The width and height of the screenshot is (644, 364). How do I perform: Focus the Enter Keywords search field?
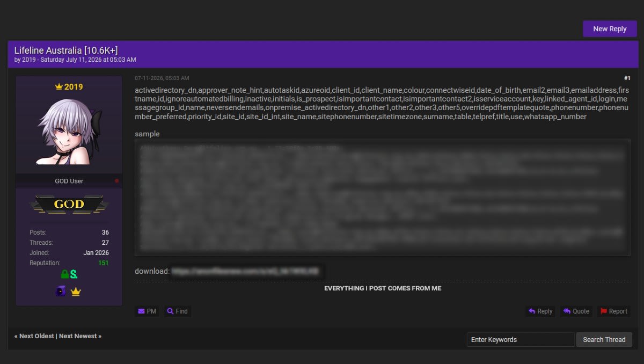pyautogui.click(x=521, y=339)
